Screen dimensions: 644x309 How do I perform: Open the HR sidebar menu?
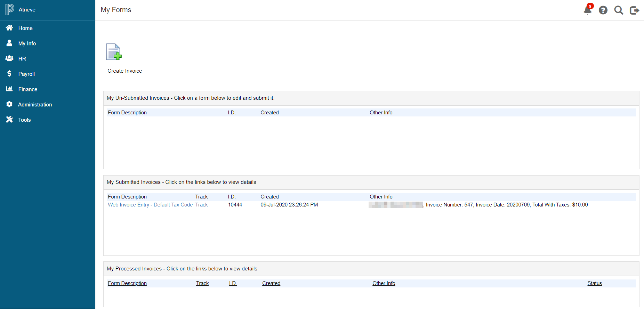[x=22, y=59]
